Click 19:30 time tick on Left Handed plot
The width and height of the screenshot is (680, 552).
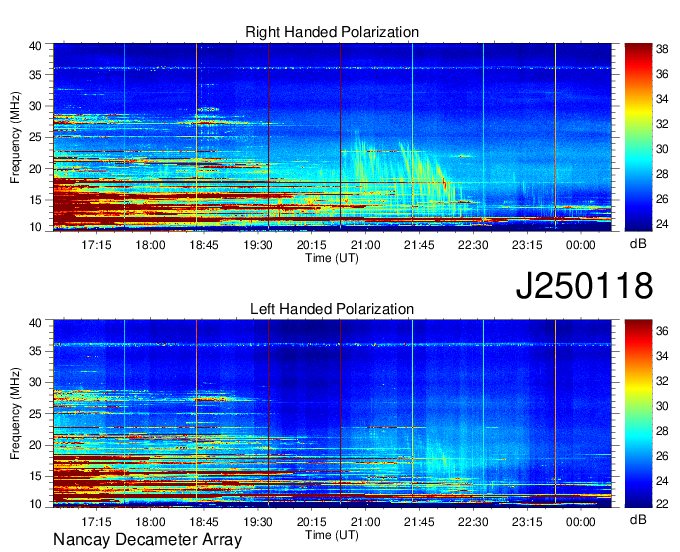pos(258,522)
